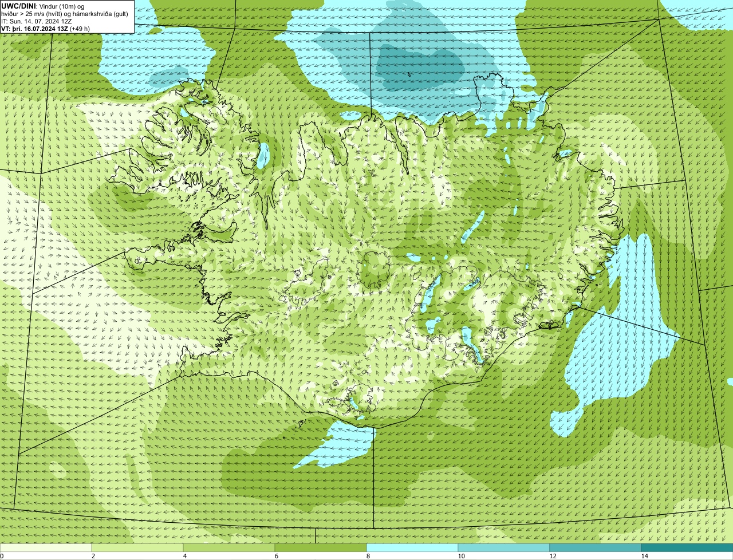Click the legend scale label '2'
The height and width of the screenshot is (560, 733).
(93, 556)
